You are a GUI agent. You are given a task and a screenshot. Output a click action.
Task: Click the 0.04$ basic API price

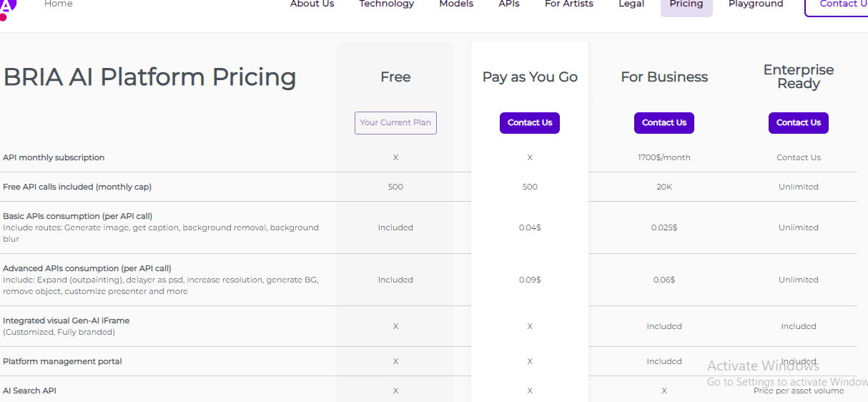tap(530, 227)
